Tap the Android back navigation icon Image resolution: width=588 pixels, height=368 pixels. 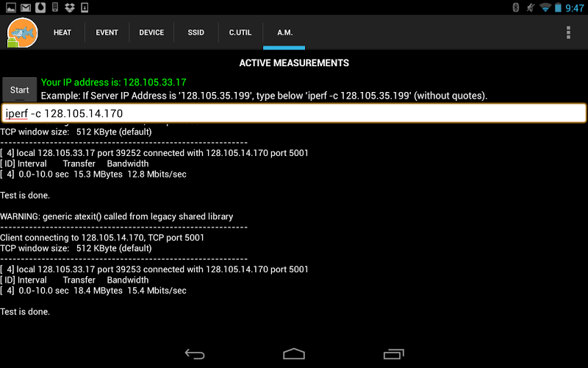pos(195,354)
